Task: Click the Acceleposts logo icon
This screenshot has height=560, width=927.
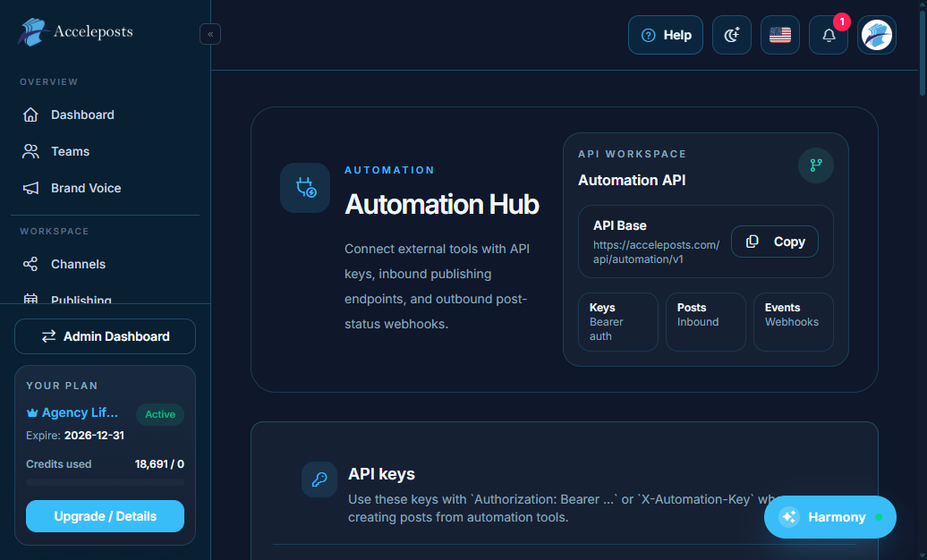Action: click(x=32, y=32)
